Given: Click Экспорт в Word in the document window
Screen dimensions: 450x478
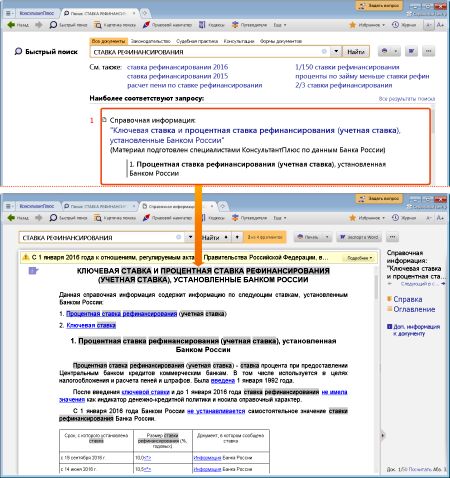Looking at the screenshot, I should point(359,237).
